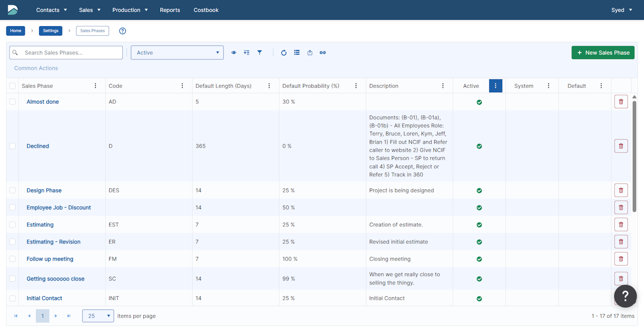This screenshot has height=332, width=644.
Task: Select the Declined row checkbox
Action: point(13,146)
